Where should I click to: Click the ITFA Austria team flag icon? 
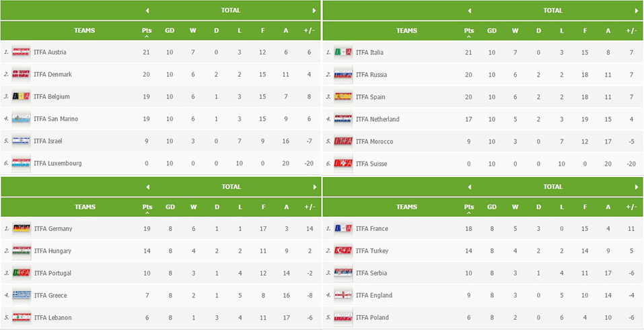pyautogui.click(x=21, y=52)
